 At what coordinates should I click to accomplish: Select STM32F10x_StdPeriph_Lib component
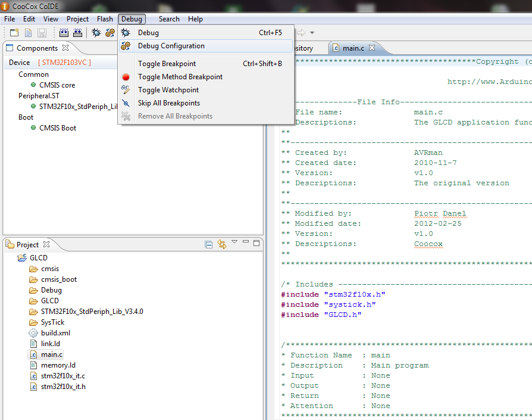pyautogui.click(x=74, y=106)
